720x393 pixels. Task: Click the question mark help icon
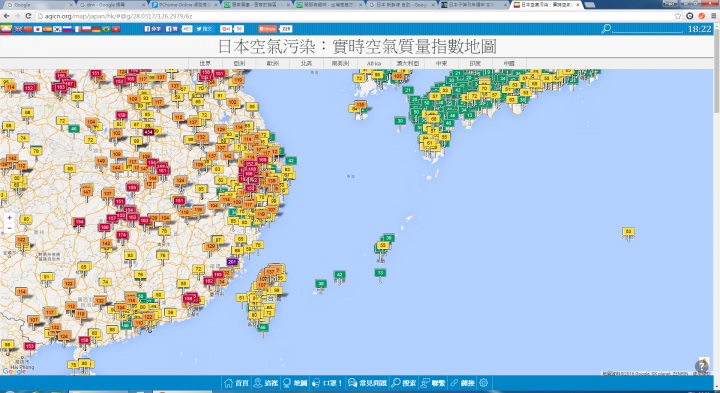pyautogui.click(x=701, y=366)
